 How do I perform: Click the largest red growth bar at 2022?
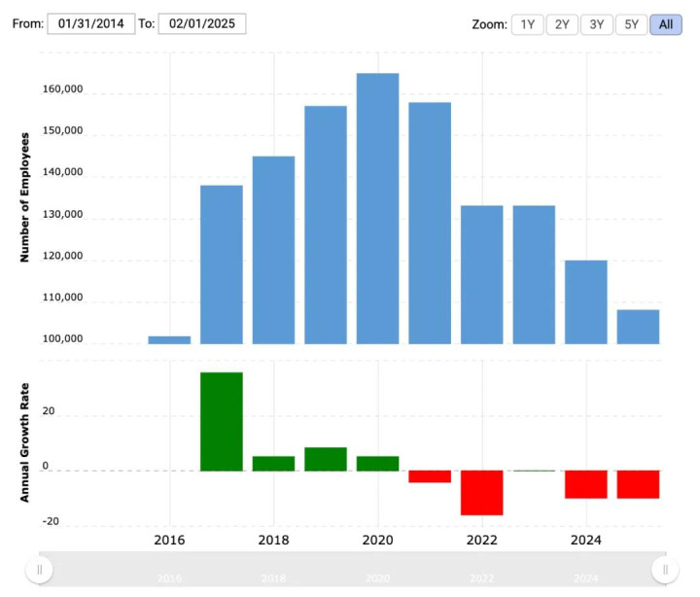(481, 493)
